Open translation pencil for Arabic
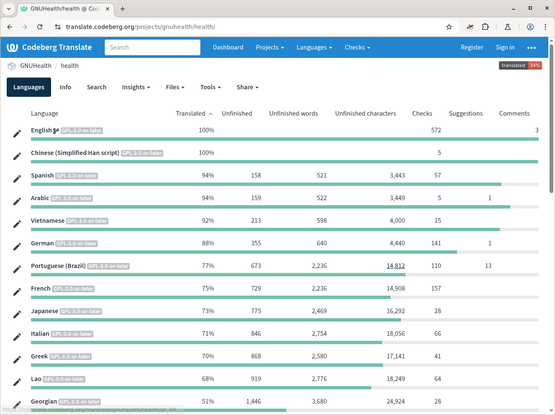Viewport: 555px width, 415px height. 17,202
